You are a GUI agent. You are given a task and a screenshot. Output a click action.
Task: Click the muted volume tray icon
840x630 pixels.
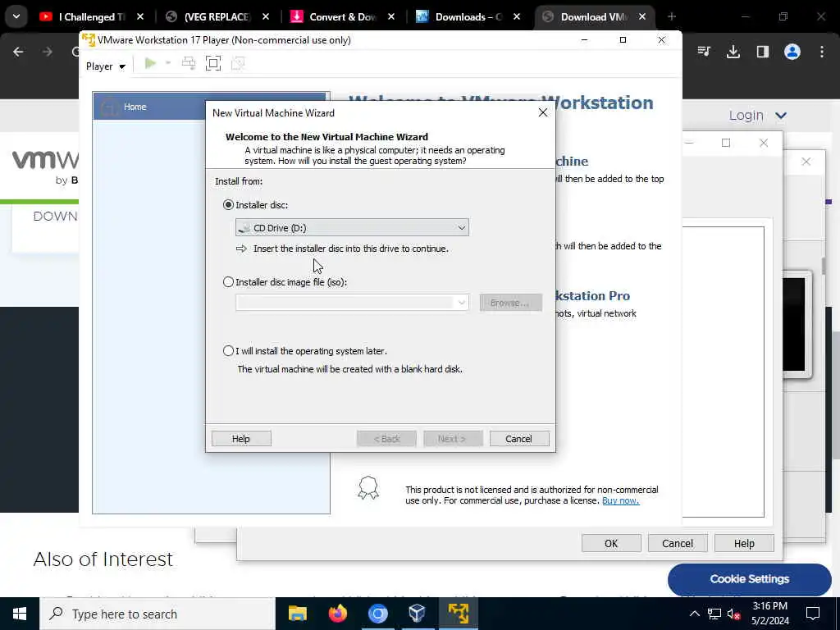tap(734, 614)
